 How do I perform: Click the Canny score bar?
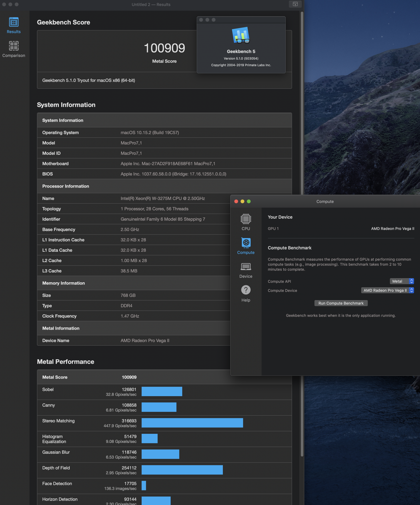tap(159, 407)
